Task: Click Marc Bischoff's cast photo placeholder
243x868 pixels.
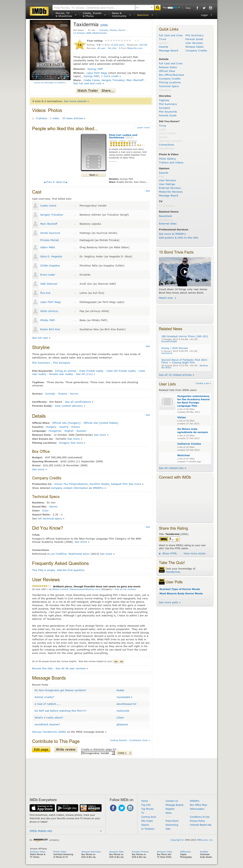Action: (35, 224)
